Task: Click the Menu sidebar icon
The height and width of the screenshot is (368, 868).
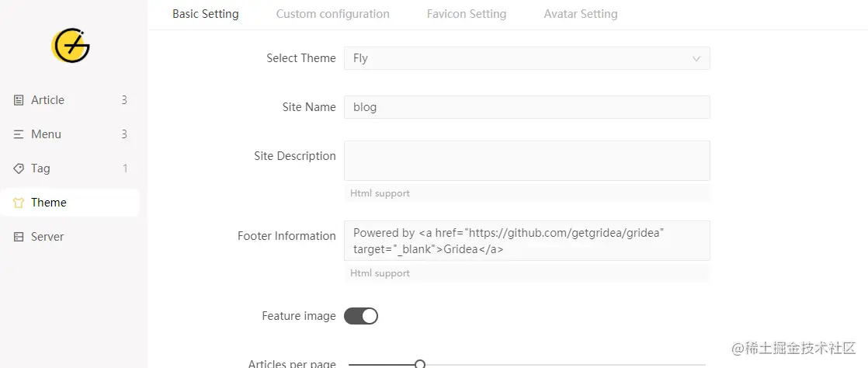Action: (x=19, y=134)
